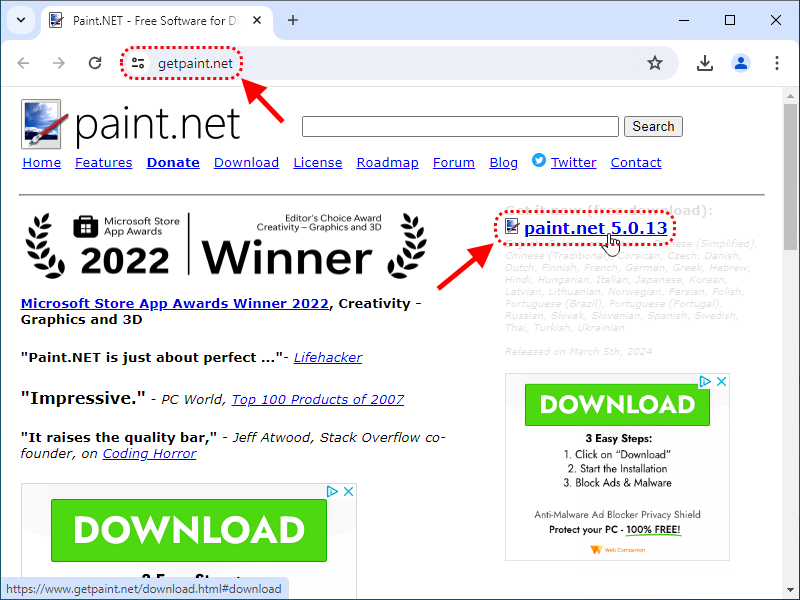Click the browser back arrow

point(23,63)
